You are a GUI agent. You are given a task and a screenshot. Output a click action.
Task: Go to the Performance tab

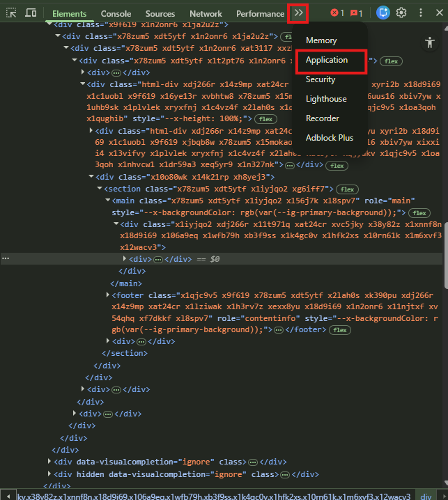tap(260, 14)
